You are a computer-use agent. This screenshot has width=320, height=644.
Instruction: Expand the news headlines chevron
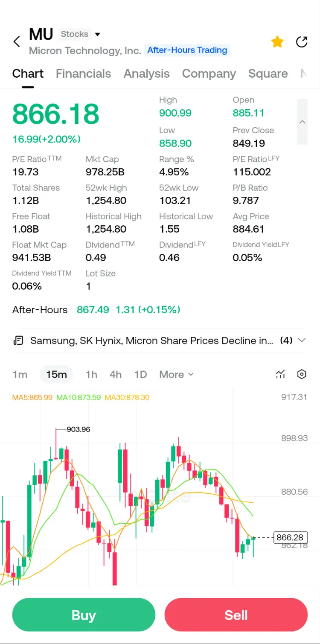[x=302, y=341]
